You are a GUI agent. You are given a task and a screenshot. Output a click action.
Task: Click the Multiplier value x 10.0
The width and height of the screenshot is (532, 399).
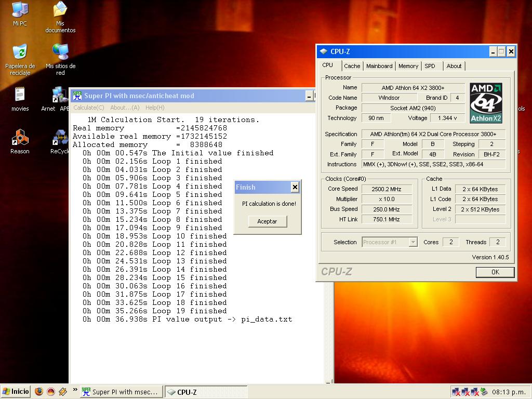tap(387, 199)
